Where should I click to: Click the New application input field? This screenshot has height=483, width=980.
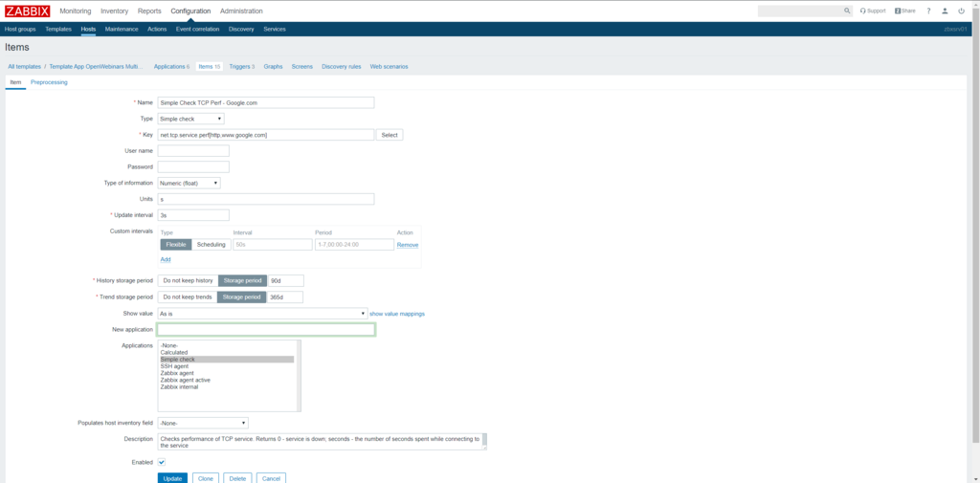tap(266, 329)
